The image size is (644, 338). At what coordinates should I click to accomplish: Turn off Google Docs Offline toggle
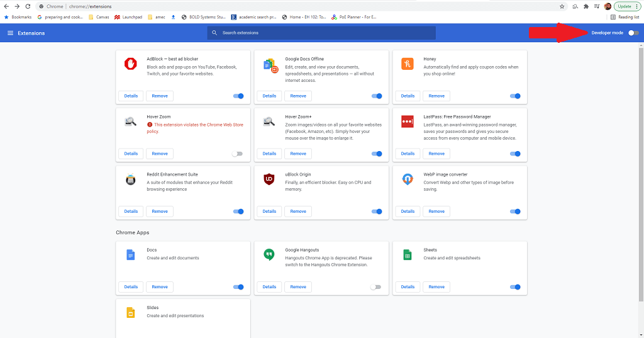coord(377,96)
